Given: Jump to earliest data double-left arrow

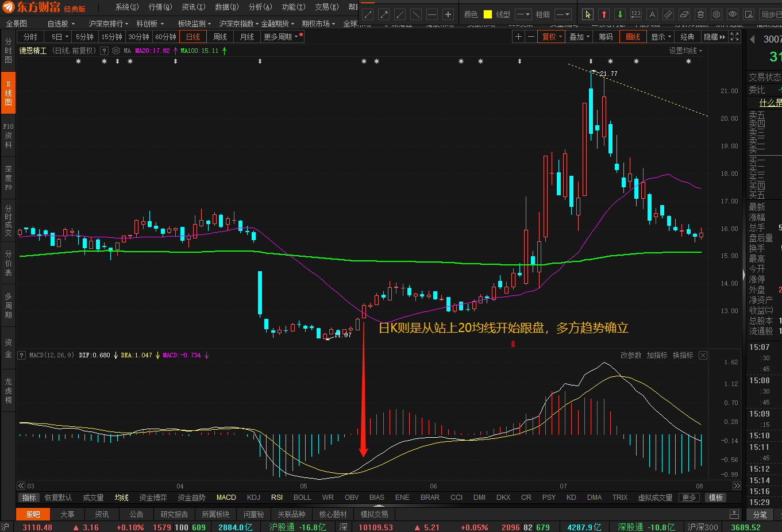Looking at the screenshot, I should 21,486.
